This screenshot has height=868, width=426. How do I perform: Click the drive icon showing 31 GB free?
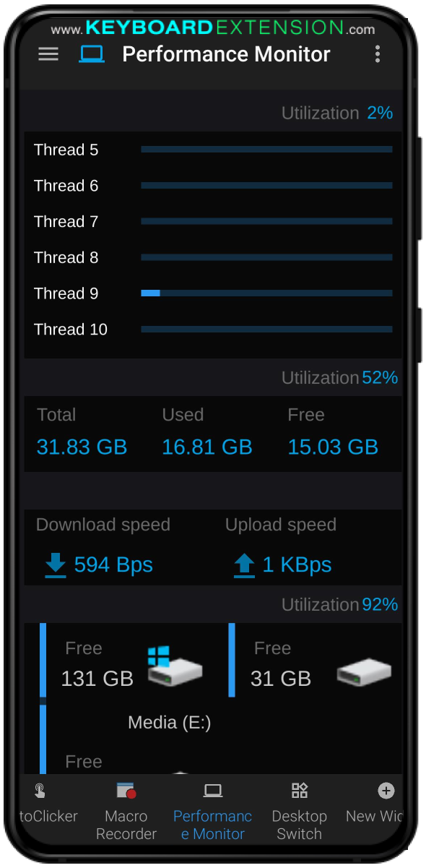point(364,670)
